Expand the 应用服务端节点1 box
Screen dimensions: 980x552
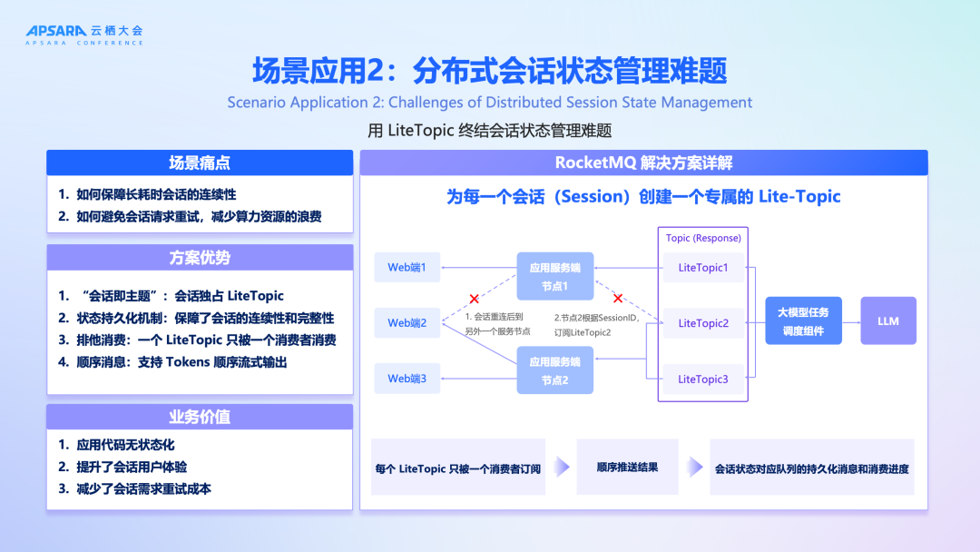click(x=554, y=276)
